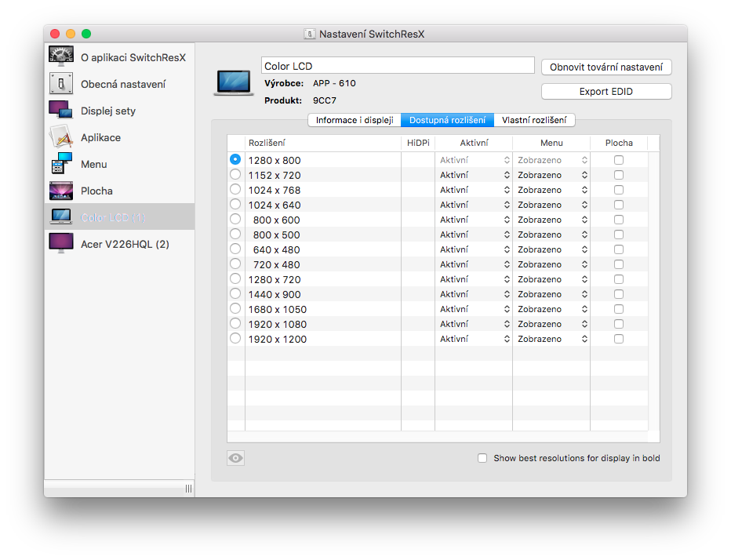Open the Displej sety monitors icon
Image resolution: width=731 pixels, height=560 pixels.
click(61, 111)
